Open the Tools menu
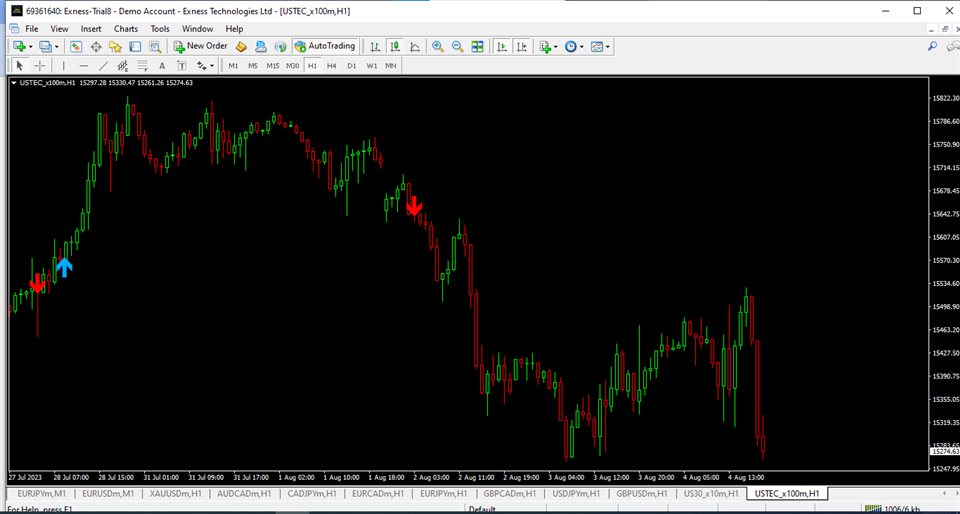 click(x=160, y=29)
